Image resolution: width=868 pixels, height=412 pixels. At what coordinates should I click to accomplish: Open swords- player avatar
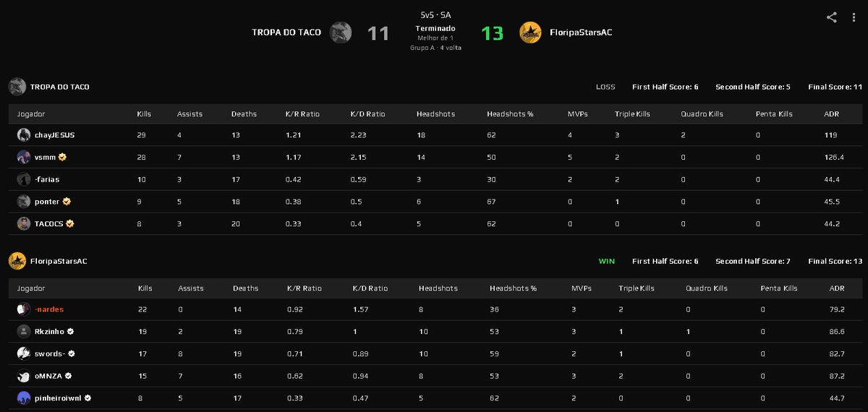point(24,354)
